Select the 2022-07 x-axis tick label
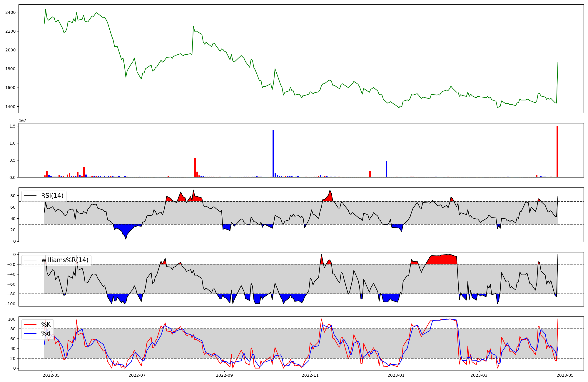 [x=137, y=375]
